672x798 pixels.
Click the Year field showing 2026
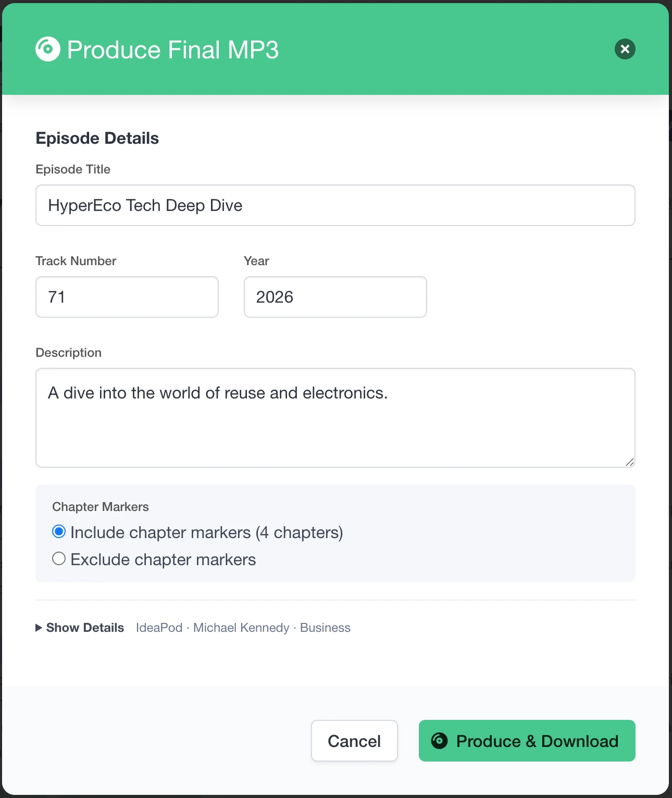(335, 297)
